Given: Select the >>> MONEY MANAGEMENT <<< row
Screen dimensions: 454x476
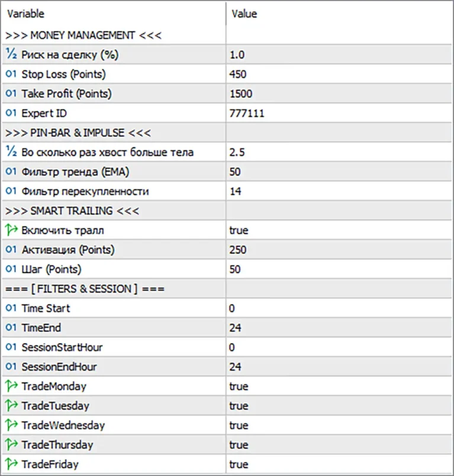Looking at the screenshot, I should coord(227,35).
